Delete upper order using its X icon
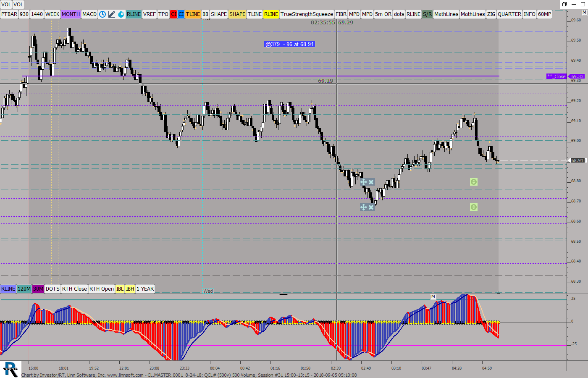The width and height of the screenshot is (588, 378). (371, 182)
